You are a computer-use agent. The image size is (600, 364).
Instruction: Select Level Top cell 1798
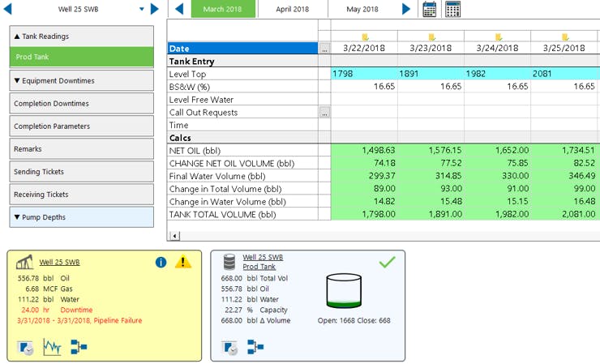[364, 74]
